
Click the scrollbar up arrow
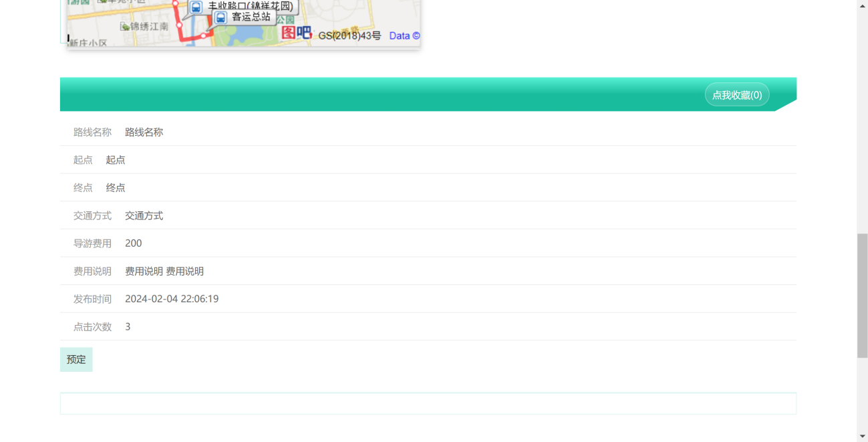click(863, 5)
